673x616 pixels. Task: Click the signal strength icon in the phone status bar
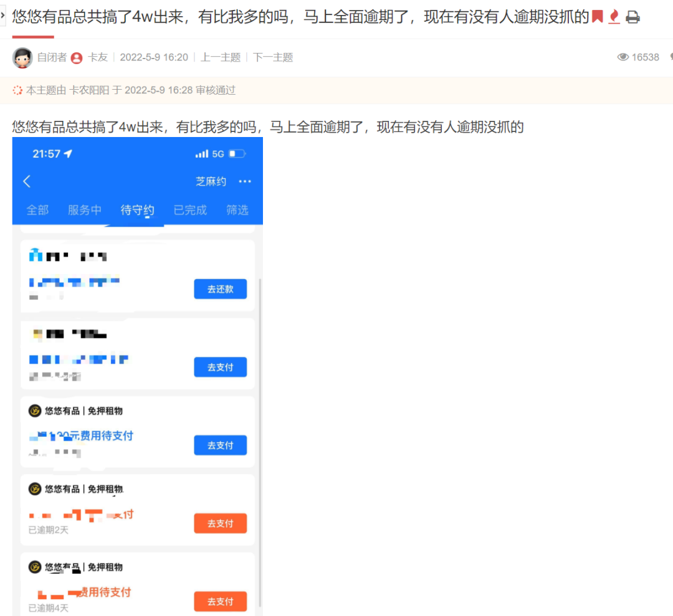click(x=202, y=154)
